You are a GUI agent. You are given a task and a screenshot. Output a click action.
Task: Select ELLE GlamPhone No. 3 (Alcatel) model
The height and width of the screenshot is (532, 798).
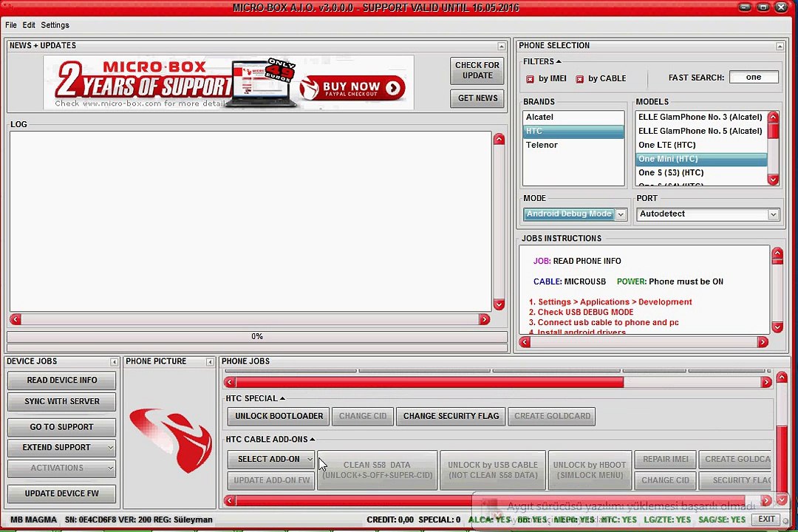point(700,117)
